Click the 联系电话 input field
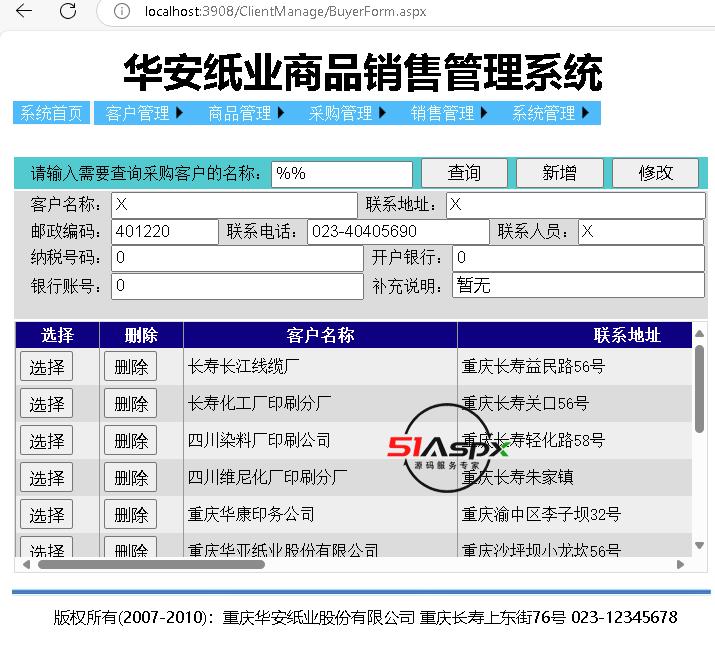Viewport: 715px width, 658px height. click(397, 232)
